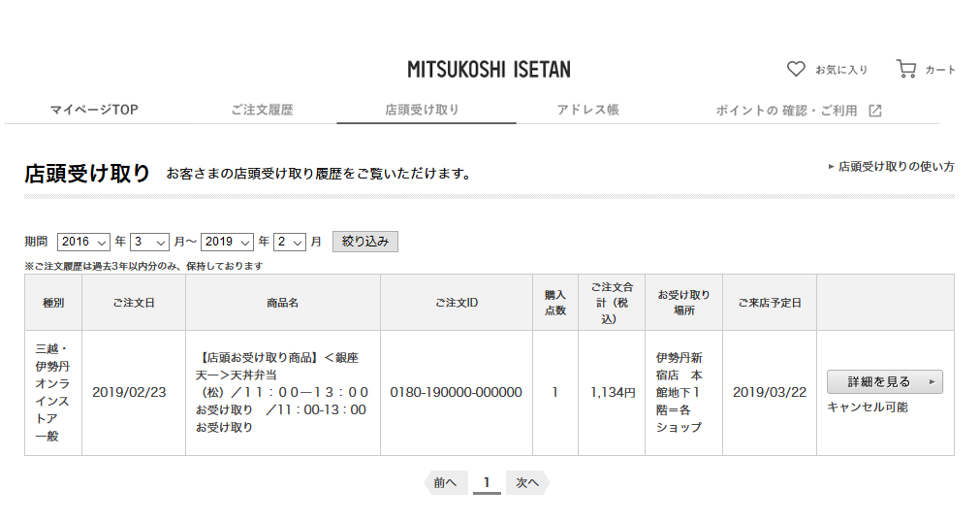The width and height of the screenshot is (980, 522).
Task: Click 詳細を見る button for the order
Action: point(884,382)
